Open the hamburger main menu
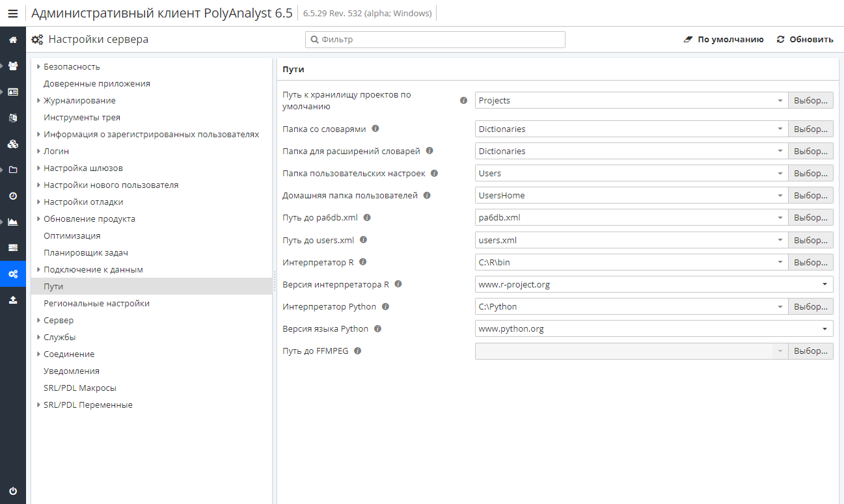Viewport: 844px width, 504px height. [12, 13]
